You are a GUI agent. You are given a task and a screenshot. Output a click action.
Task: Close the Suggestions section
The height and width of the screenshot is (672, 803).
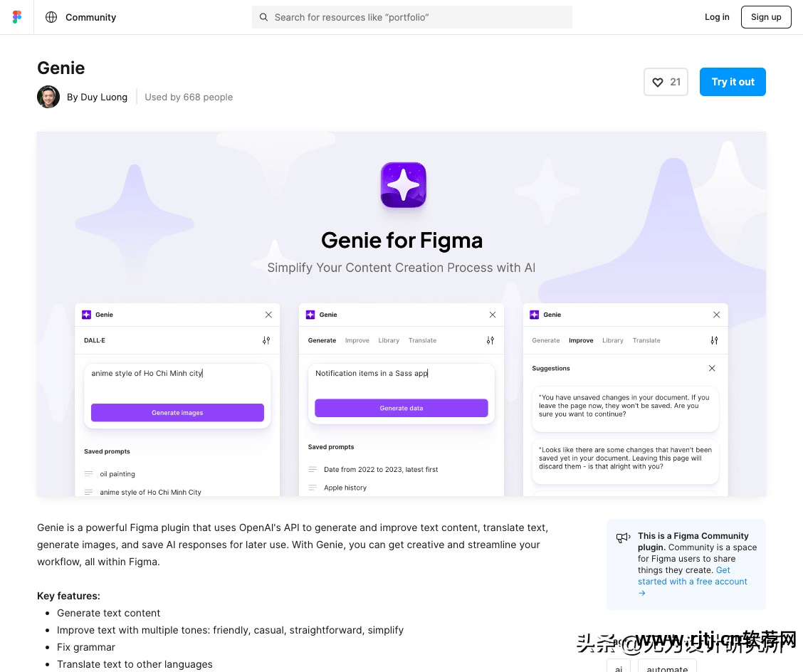coord(712,368)
